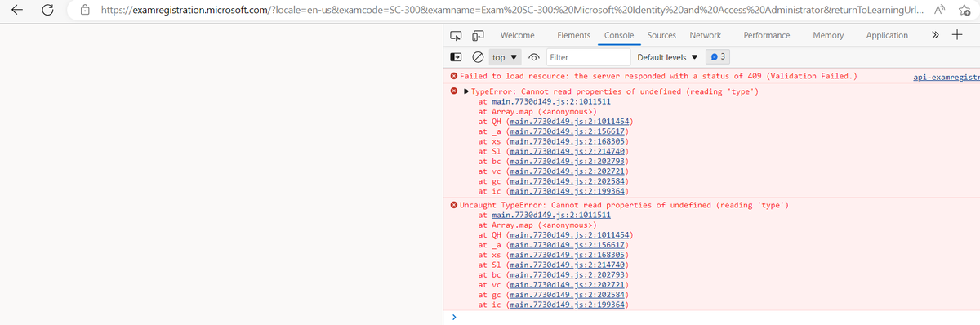Open gc 2:202584 link under Uncaught TypeError
980x325 pixels.
pyautogui.click(x=566, y=294)
